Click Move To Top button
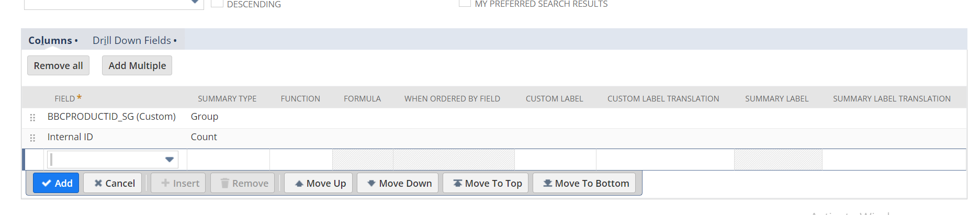Screen dimensions: 980x215 tap(486, 183)
